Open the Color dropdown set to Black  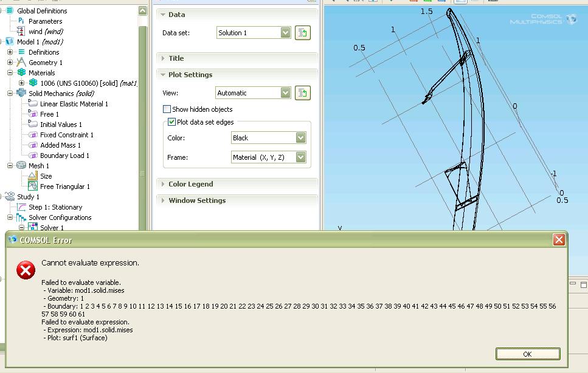pyautogui.click(x=300, y=138)
